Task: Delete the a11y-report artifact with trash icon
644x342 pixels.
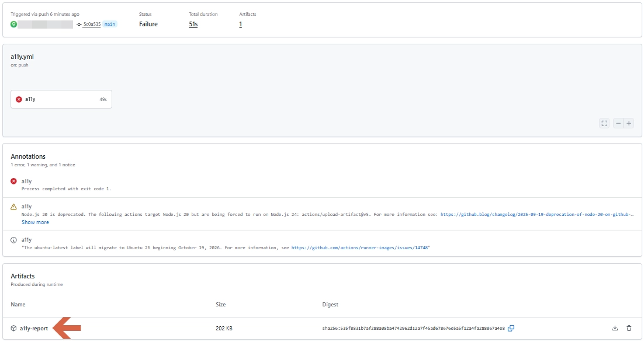Action: [629, 328]
